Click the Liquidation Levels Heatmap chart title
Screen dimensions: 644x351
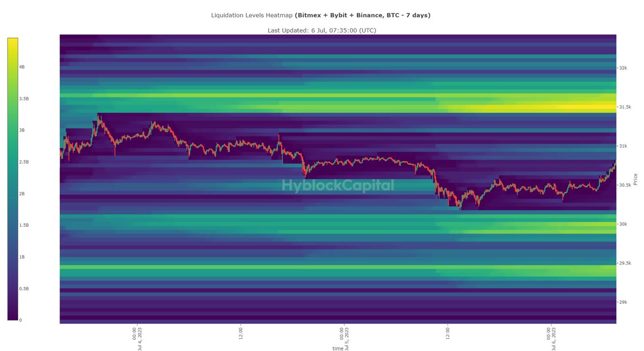point(321,15)
